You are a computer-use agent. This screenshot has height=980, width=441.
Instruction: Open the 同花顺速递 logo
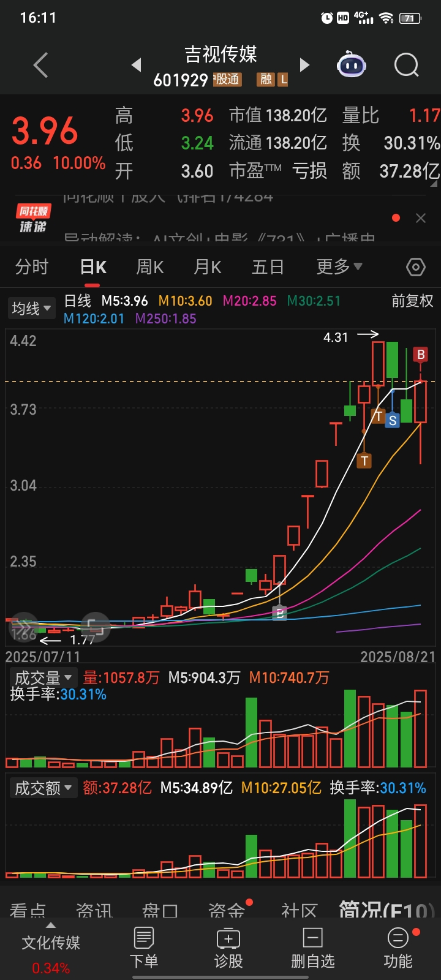coord(33,219)
